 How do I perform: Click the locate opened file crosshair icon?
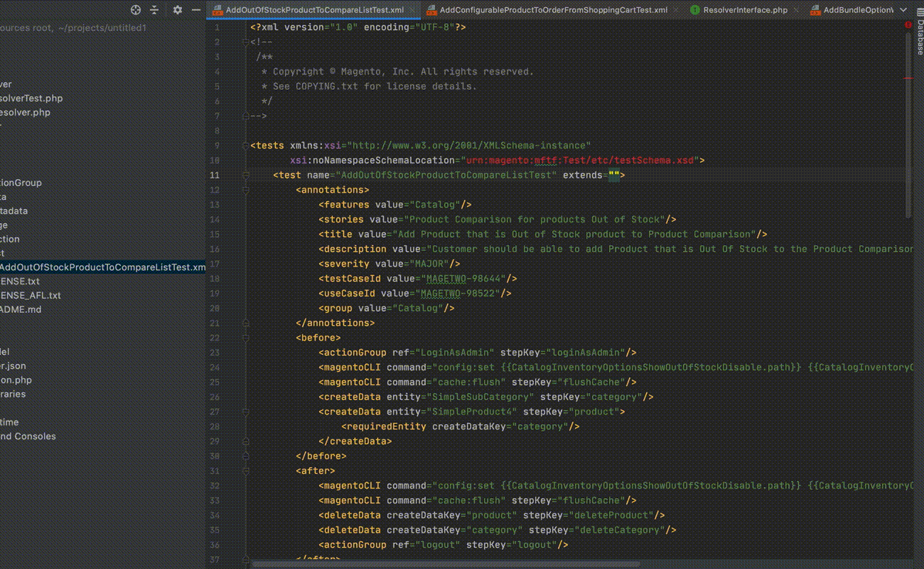[x=136, y=10]
